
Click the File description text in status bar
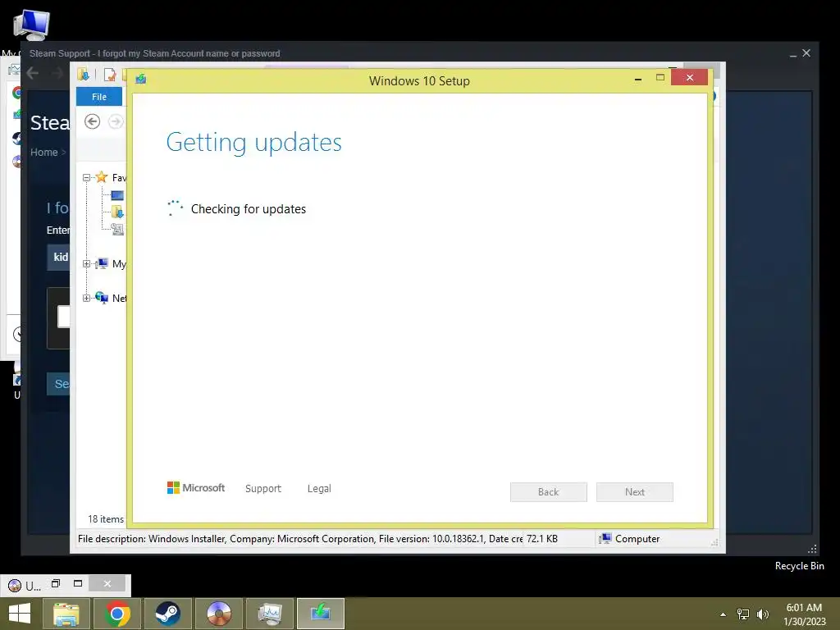click(300, 539)
